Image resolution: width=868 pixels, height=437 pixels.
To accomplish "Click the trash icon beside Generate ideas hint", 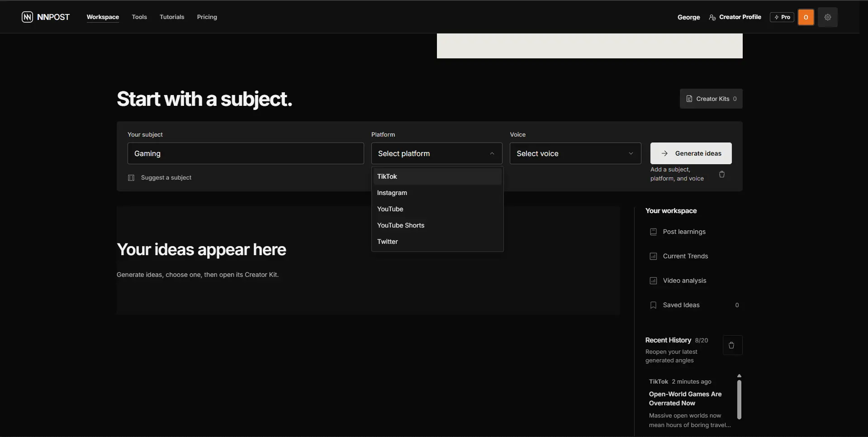I will [x=722, y=174].
